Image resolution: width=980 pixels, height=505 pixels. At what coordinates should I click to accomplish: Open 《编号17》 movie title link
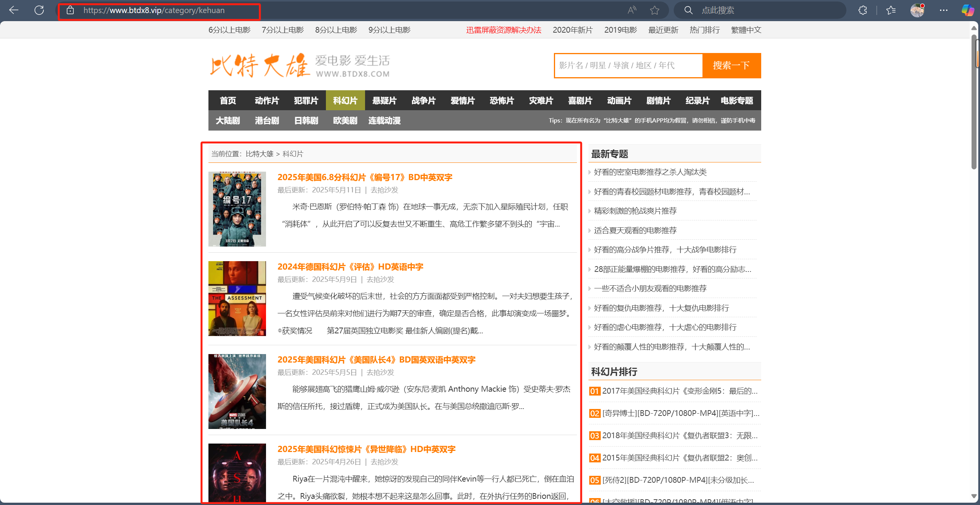(x=365, y=177)
